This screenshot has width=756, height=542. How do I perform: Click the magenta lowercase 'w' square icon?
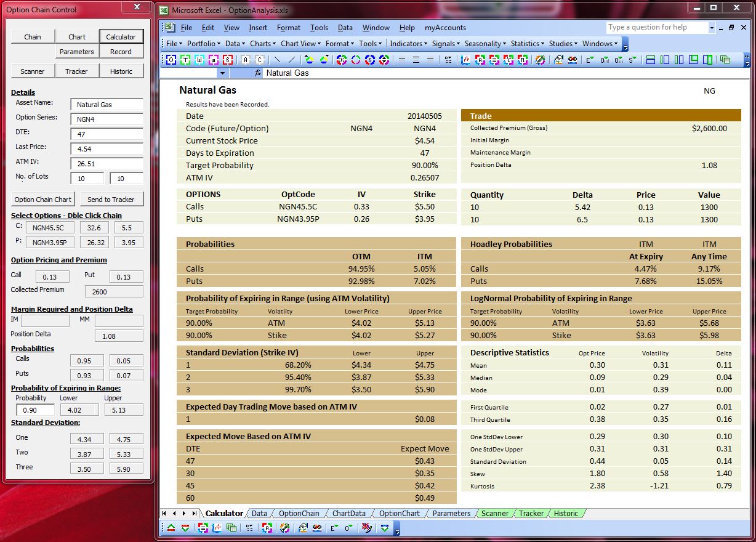[214, 60]
